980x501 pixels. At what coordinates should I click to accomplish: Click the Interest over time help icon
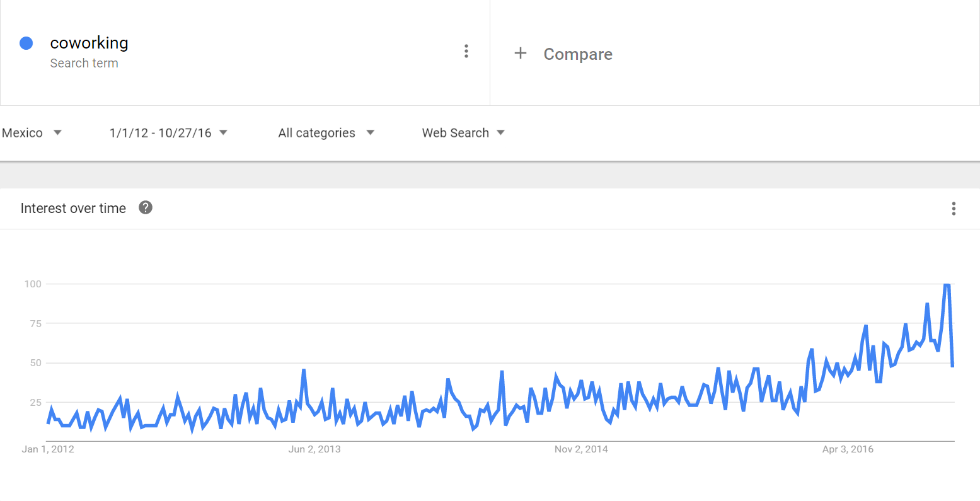[146, 207]
